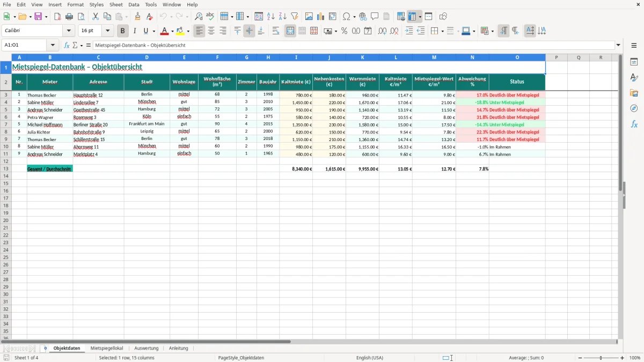The height and width of the screenshot is (362, 644).
Task: Remove a decimal place
Action: coord(394,31)
